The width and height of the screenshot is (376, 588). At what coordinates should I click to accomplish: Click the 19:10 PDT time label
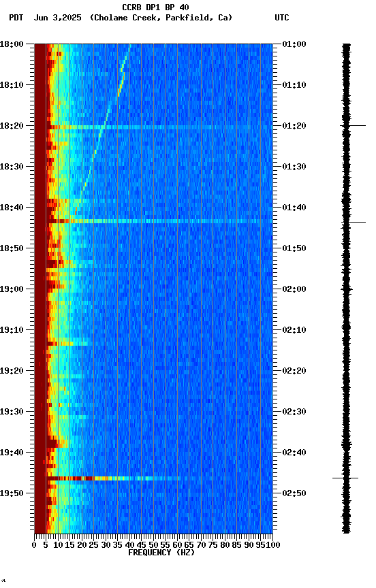(x=12, y=330)
